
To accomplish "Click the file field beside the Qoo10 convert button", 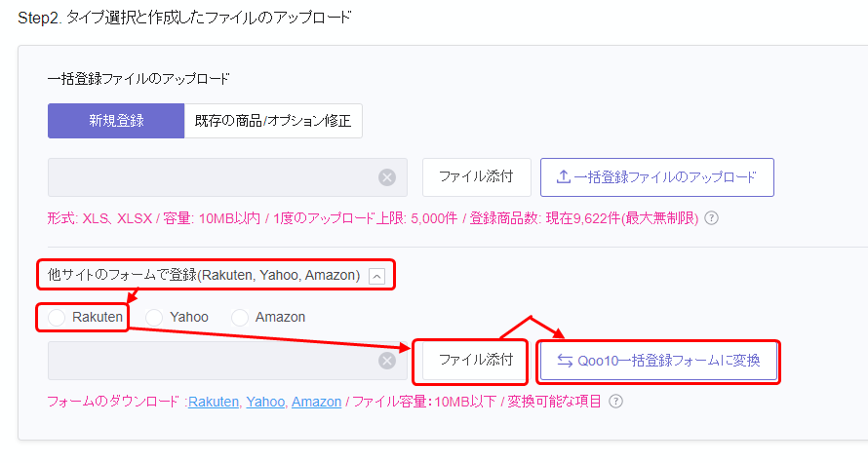I will (210, 361).
